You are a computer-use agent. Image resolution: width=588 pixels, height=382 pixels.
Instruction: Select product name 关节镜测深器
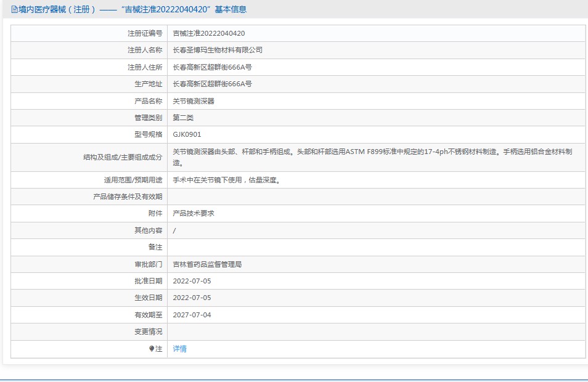tap(194, 101)
